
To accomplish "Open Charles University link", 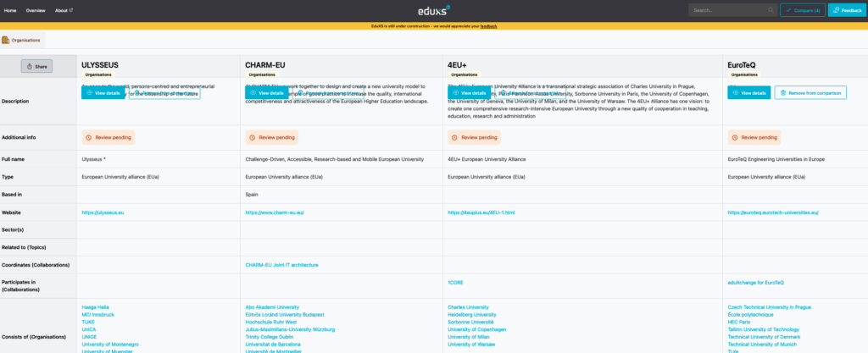I will [x=468, y=307].
